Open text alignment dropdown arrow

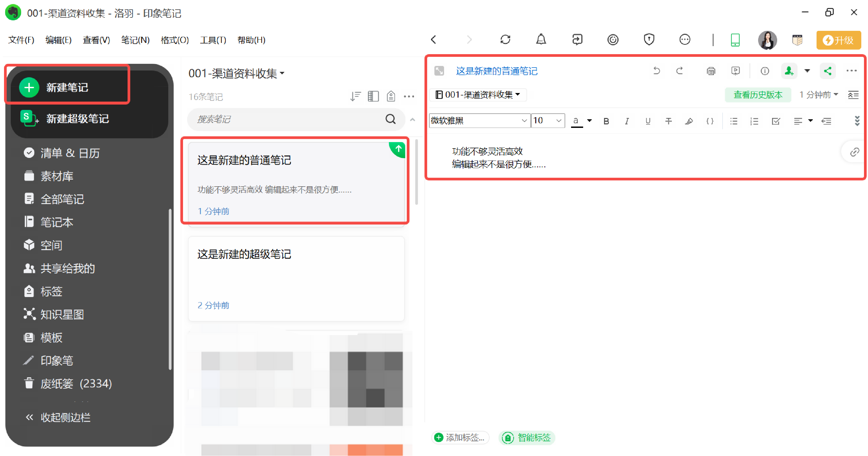point(810,121)
